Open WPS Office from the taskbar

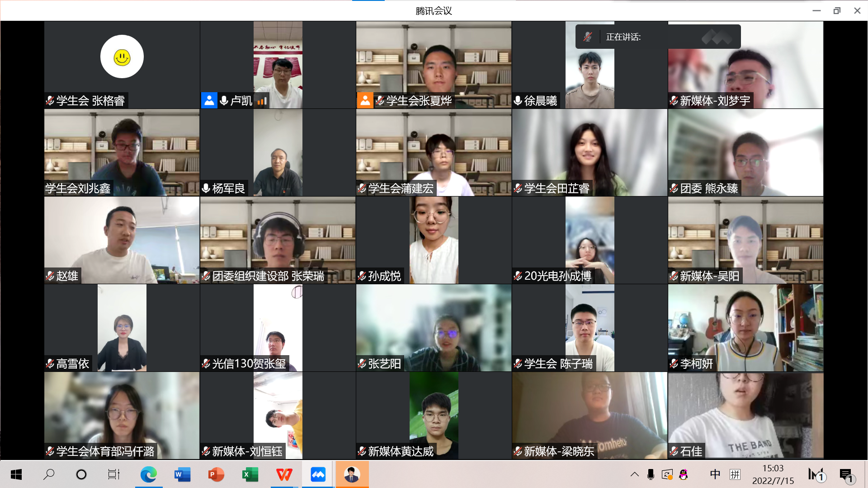284,474
